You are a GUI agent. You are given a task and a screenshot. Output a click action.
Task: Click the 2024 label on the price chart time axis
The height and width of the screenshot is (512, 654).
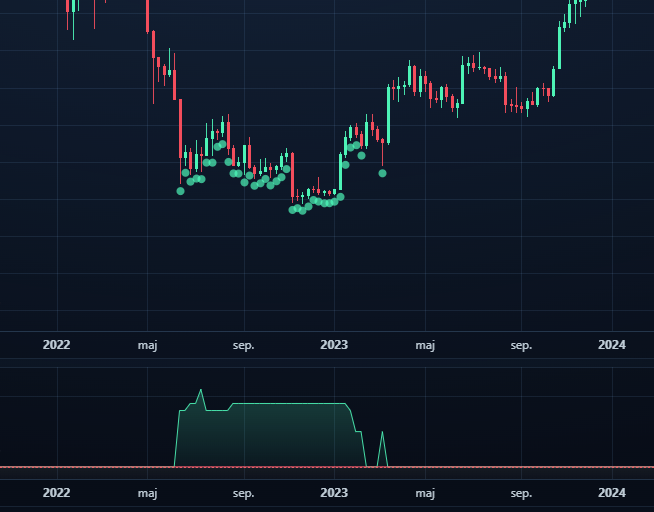(x=612, y=345)
